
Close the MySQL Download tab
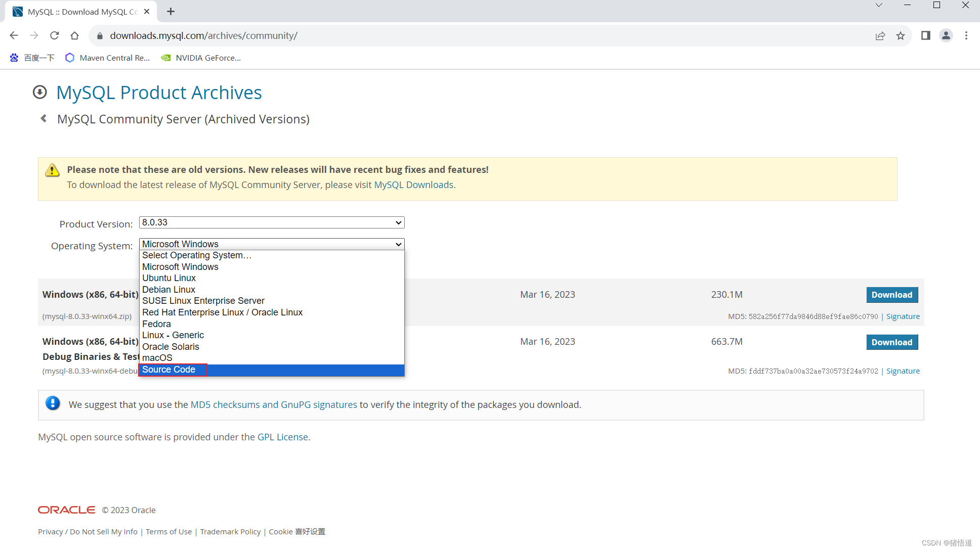click(x=147, y=11)
